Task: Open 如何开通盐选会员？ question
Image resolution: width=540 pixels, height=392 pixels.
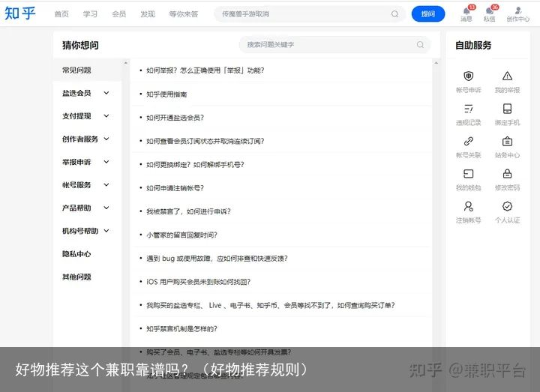Action: click(175, 118)
